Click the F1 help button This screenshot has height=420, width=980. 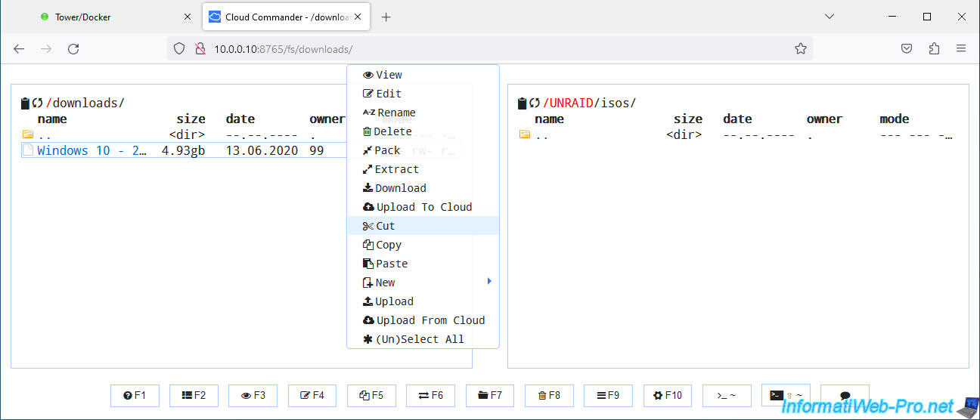(x=135, y=395)
